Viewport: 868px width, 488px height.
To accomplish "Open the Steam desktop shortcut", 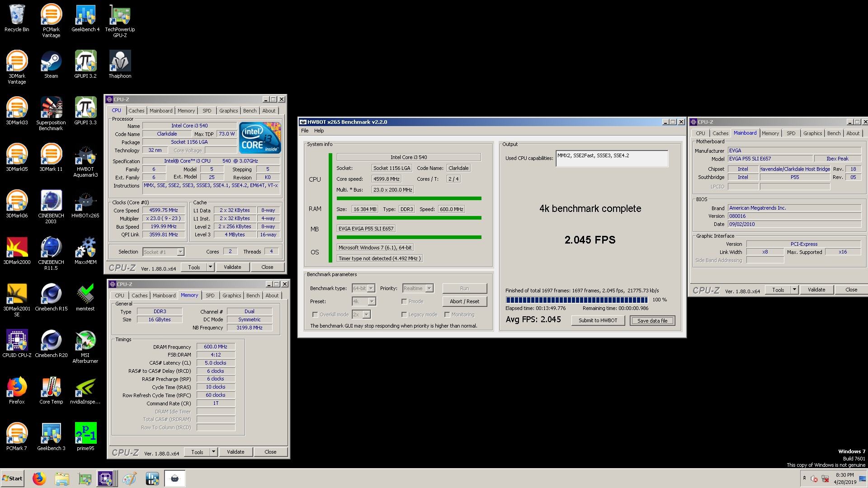I will click(51, 65).
